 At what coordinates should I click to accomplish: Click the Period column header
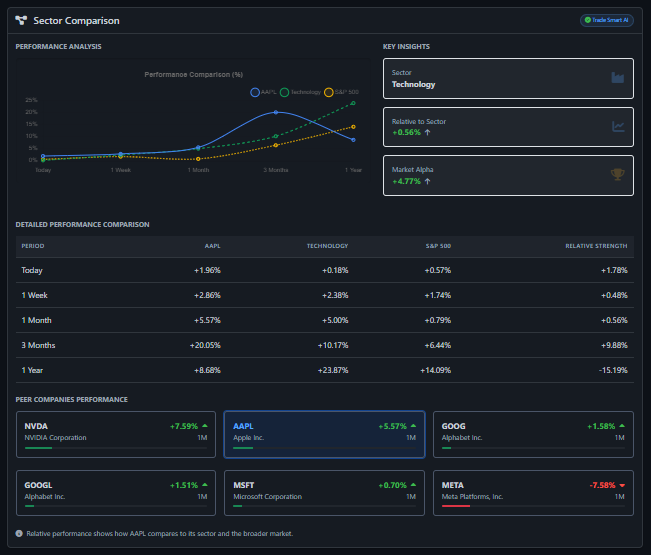pos(33,245)
